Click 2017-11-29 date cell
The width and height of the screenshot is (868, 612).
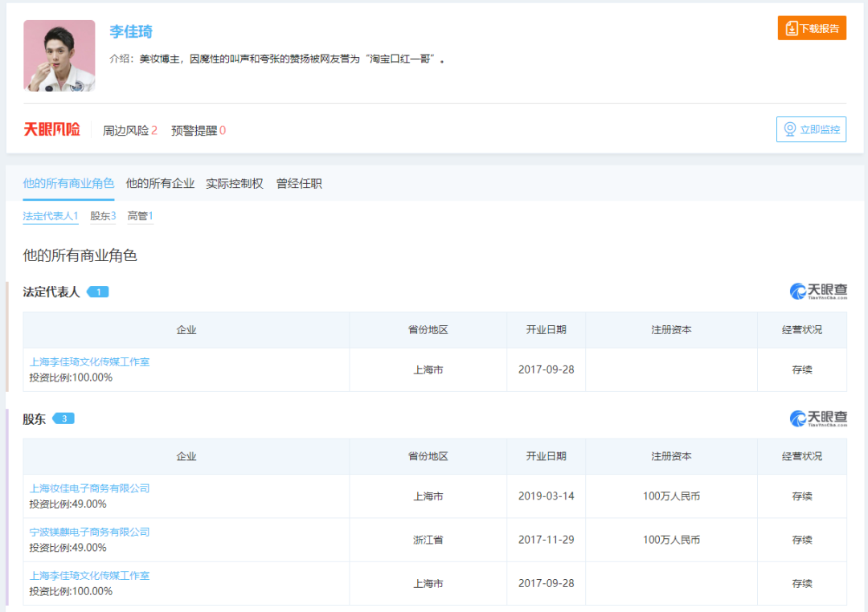click(x=546, y=540)
